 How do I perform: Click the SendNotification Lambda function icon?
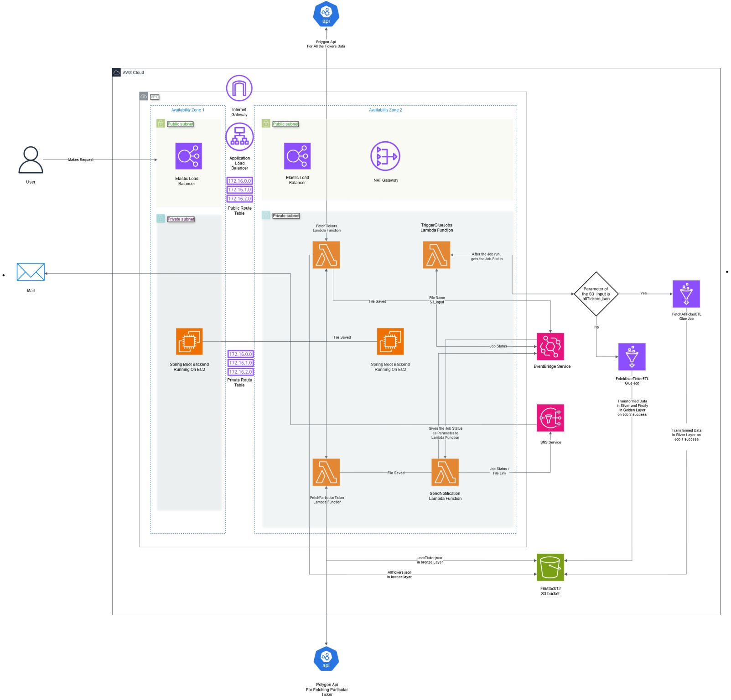[x=445, y=473]
